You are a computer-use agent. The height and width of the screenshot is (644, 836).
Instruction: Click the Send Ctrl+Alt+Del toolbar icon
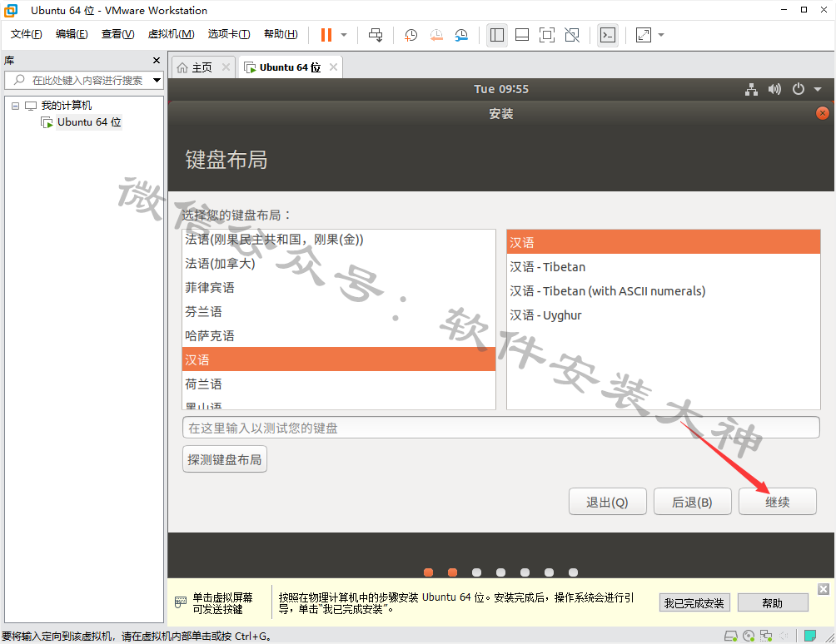376,35
